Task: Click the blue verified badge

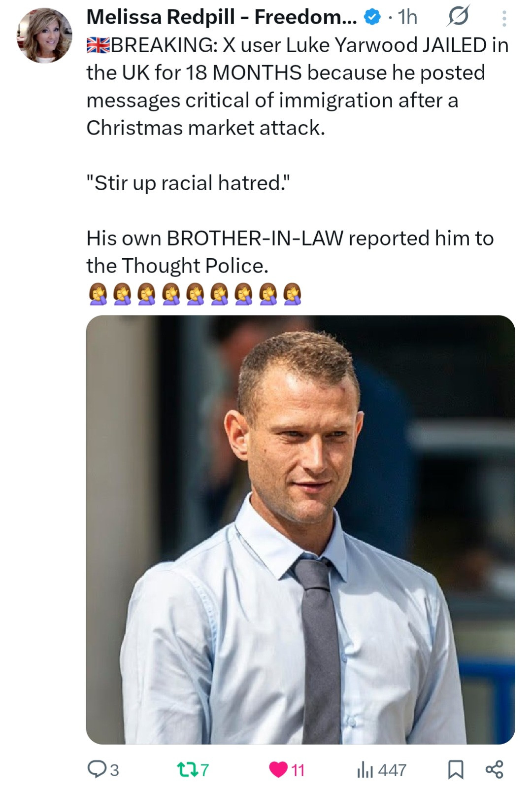Action: [372, 18]
